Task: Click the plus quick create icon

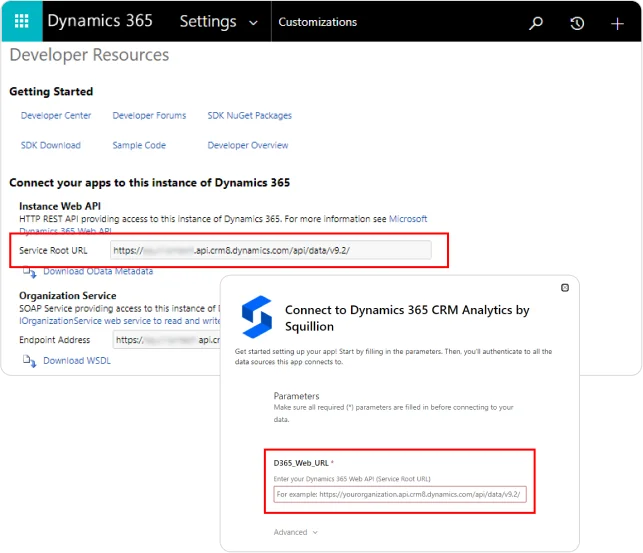Action: tap(617, 24)
